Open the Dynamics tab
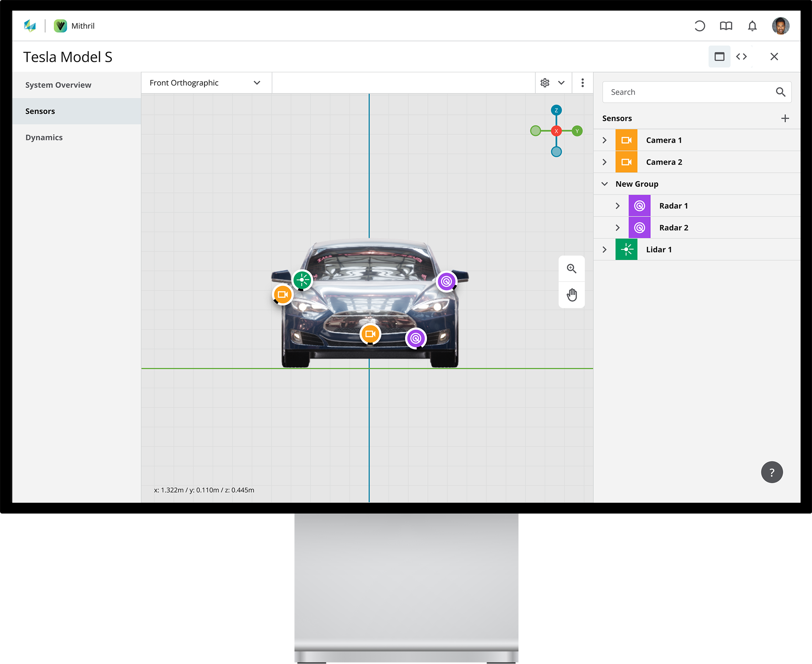Image resolution: width=812 pixels, height=664 pixels. (77, 138)
